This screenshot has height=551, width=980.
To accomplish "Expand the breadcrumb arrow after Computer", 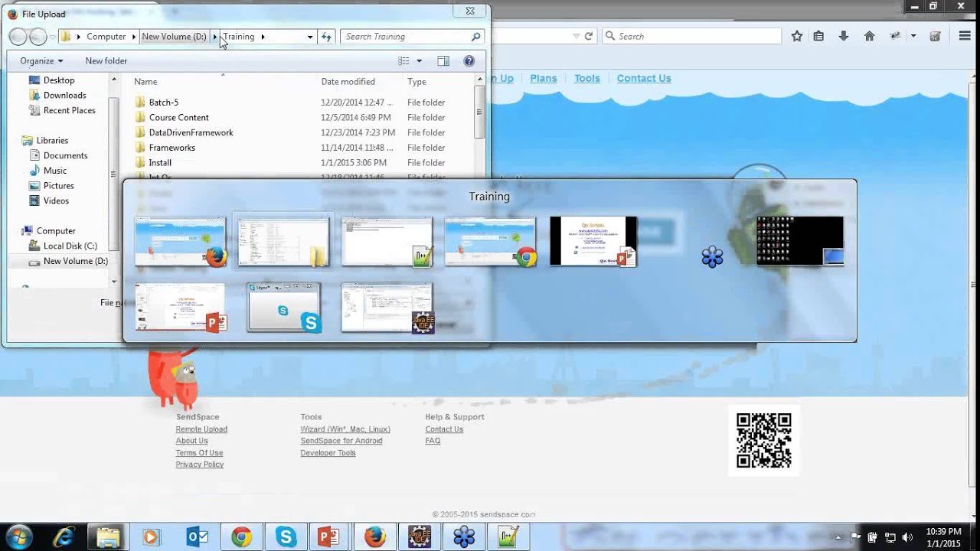I will coord(134,37).
